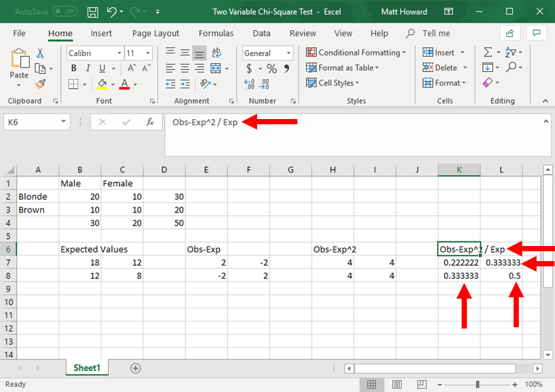Click the Undo arrow icon
Screen dimensions: 555x392
(x=112, y=12)
